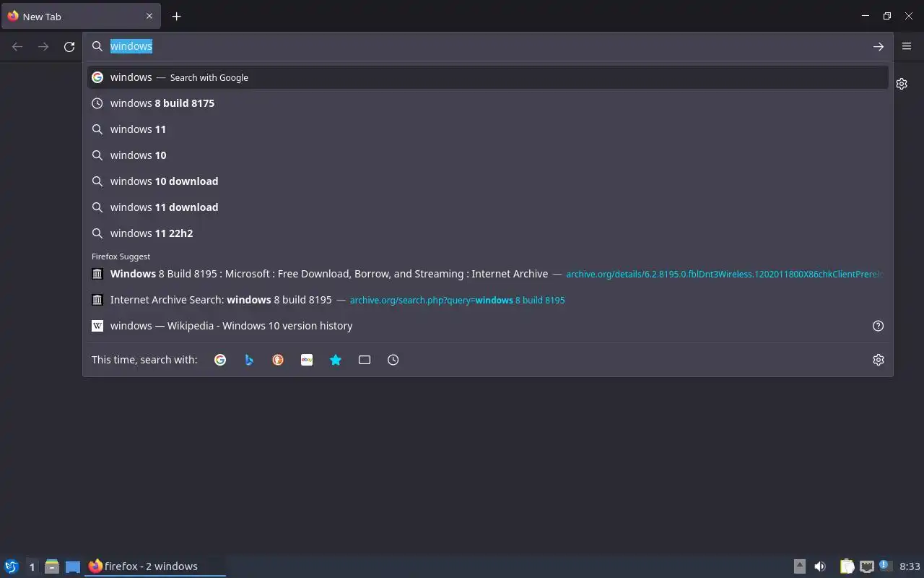Select the New Tab browser tab
Image resolution: width=924 pixels, height=578 pixels.
(81, 16)
